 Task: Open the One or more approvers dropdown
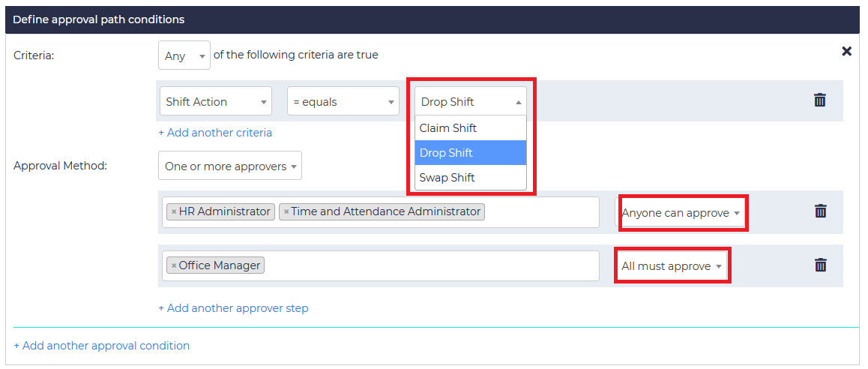tap(230, 166)
